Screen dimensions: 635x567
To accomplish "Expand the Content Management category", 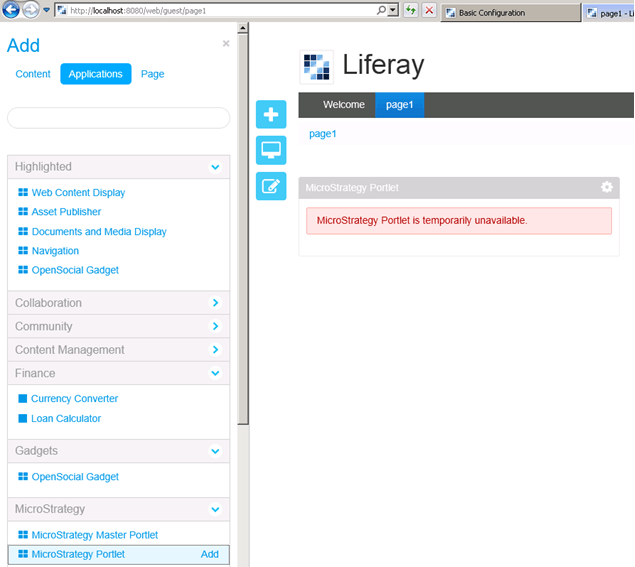I will coord(215,350).
